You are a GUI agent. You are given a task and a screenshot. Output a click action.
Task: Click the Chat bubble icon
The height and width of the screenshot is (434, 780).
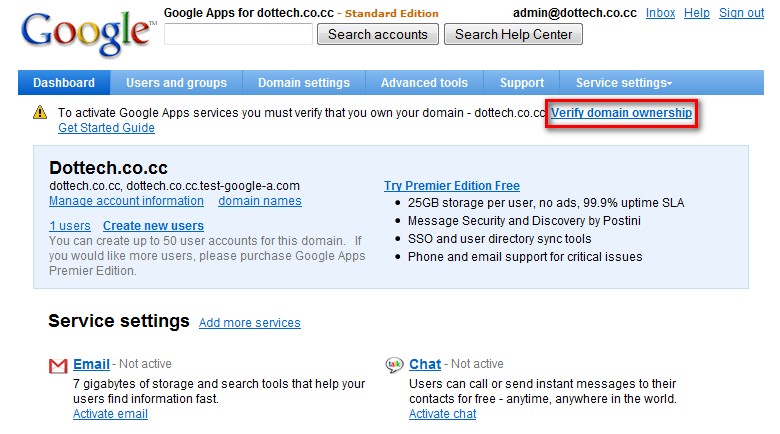[x=394, y=366]
